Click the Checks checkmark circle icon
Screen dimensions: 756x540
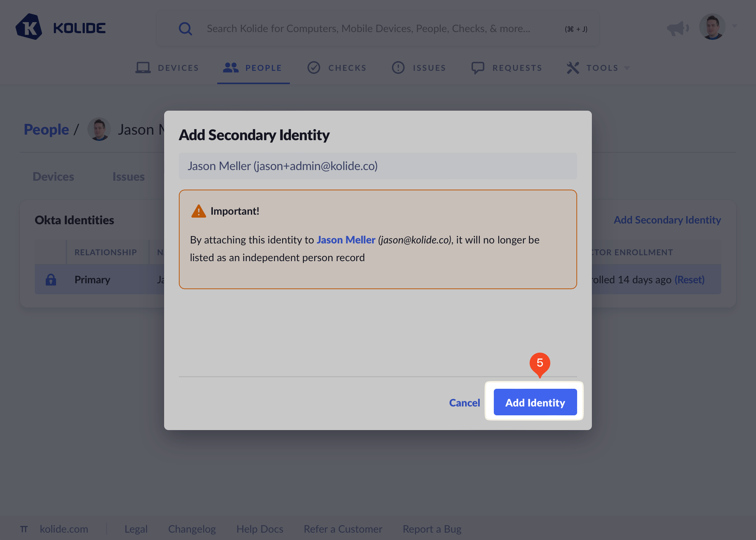tap(314, 67)
